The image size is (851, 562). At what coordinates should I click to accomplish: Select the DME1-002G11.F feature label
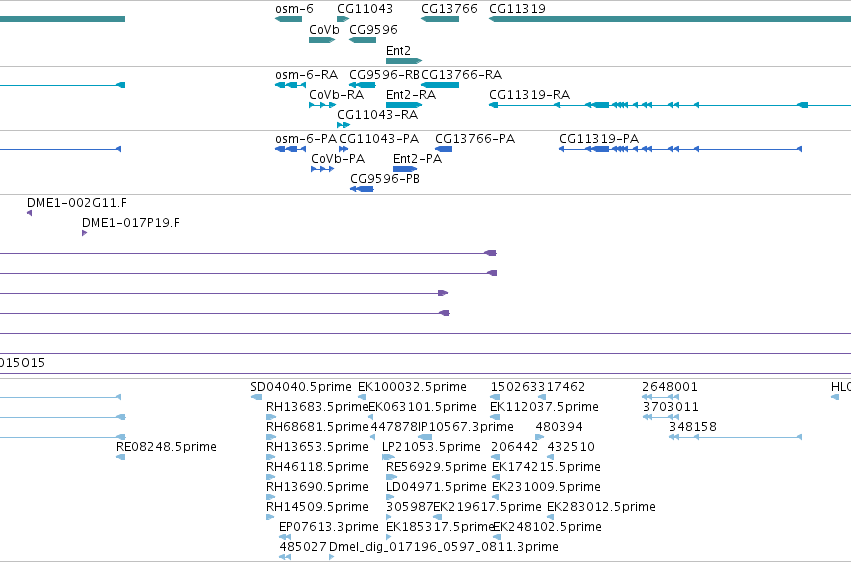77,203
